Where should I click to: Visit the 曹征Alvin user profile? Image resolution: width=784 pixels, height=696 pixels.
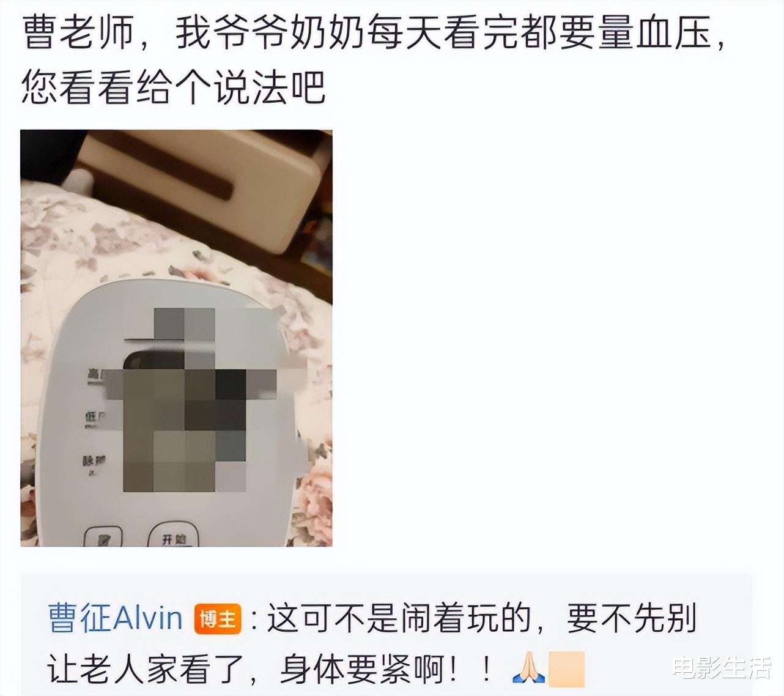[x=116, y=618]
